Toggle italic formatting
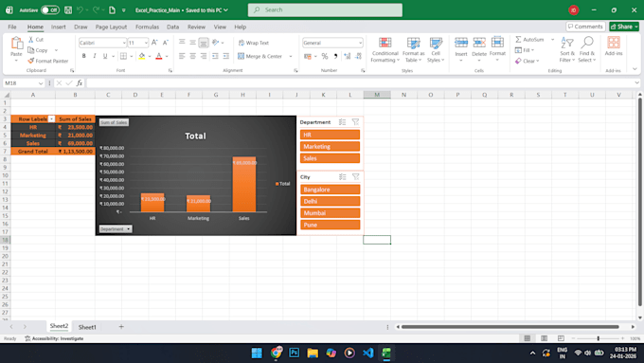This screenshot has height=363, width=644. [x=95, y=56]
